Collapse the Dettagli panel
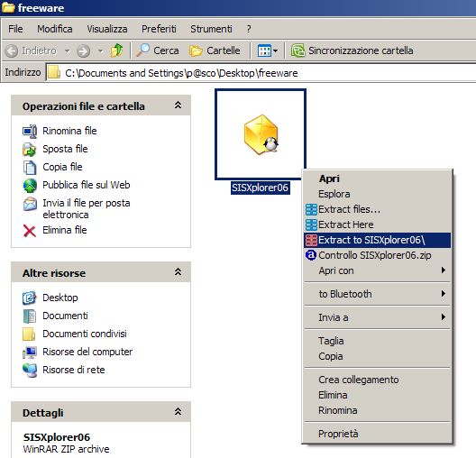Viewport: 476px width, 458px height. [178, 411]
